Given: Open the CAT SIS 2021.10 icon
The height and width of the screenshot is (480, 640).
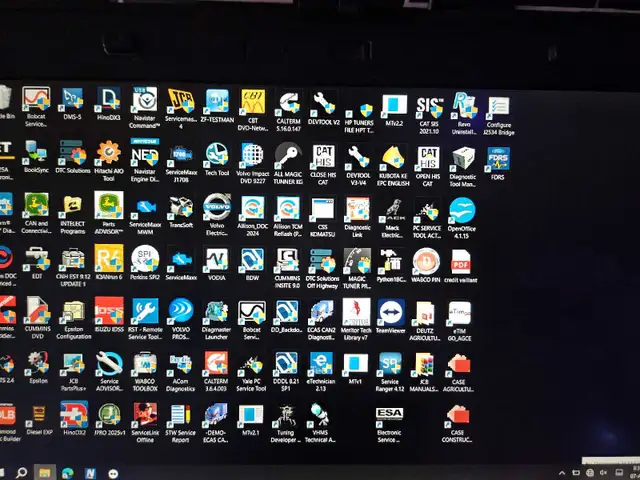Looking at the screenshot, I should pos(428,105).
